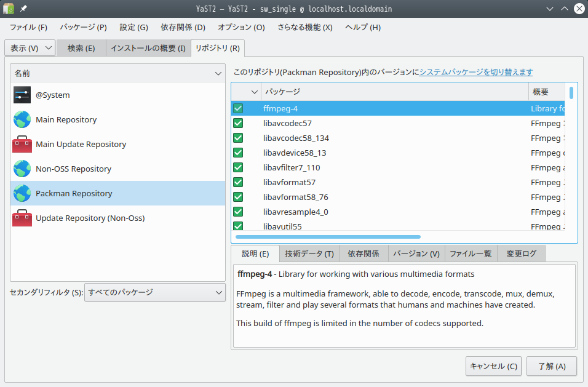Select the Non-OSS Repository list entry
The width and height of the screenshot is (588, 387).
(x=117, y=169)
